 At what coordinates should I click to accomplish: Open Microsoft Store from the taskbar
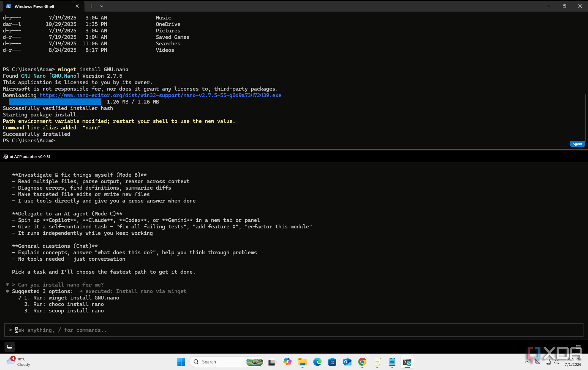[332, 362]
